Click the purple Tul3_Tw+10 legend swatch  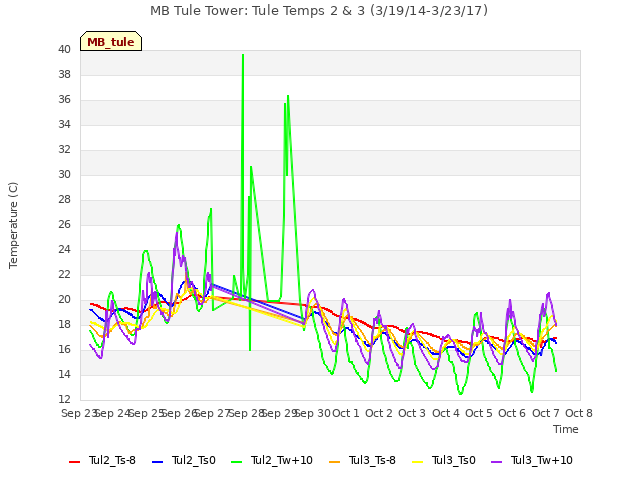pos(496,462)
